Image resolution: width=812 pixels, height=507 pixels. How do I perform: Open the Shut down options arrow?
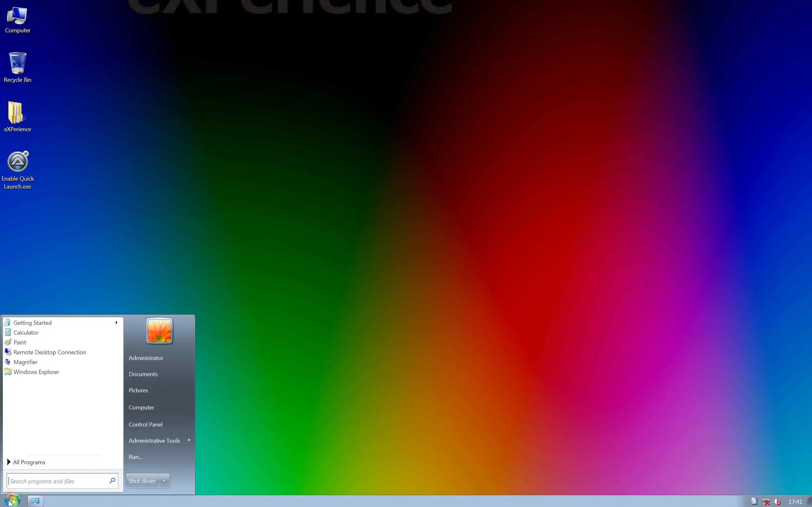164,481
